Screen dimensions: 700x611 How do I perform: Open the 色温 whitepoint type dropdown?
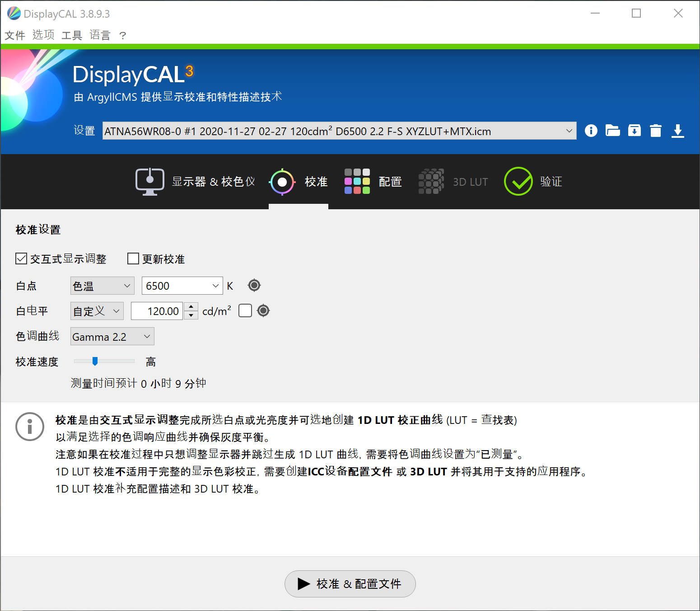[103, 286]
